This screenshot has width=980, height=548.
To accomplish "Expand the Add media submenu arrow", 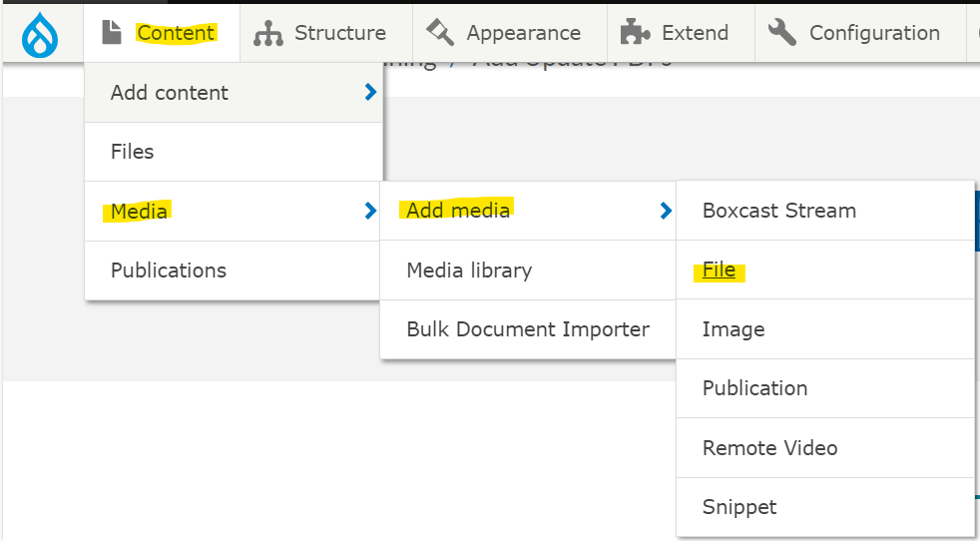I will tap(667, 211).
